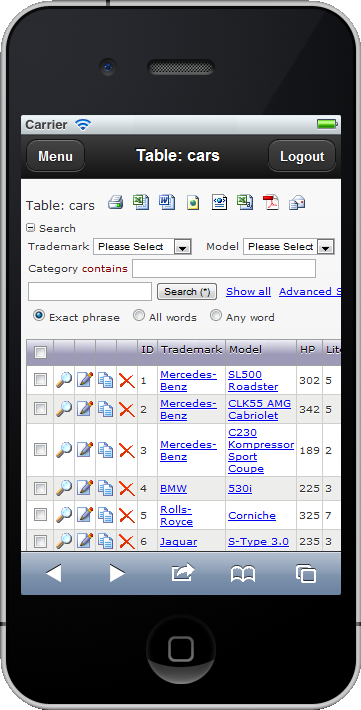Select the Any word radio button

point(216,316)
